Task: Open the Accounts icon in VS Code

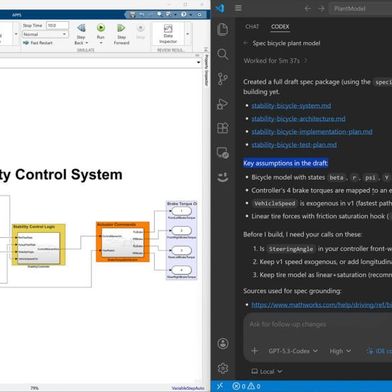Action: click(223, 343)
